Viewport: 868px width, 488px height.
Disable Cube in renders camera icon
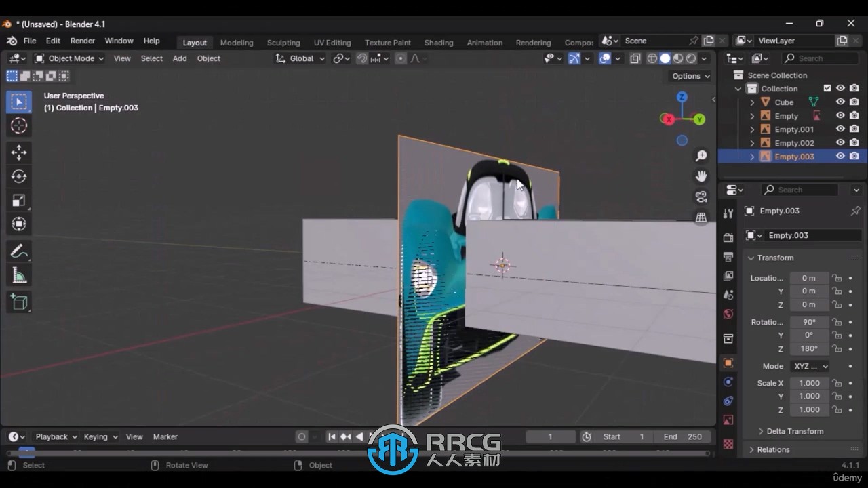(x=854, y=102)
